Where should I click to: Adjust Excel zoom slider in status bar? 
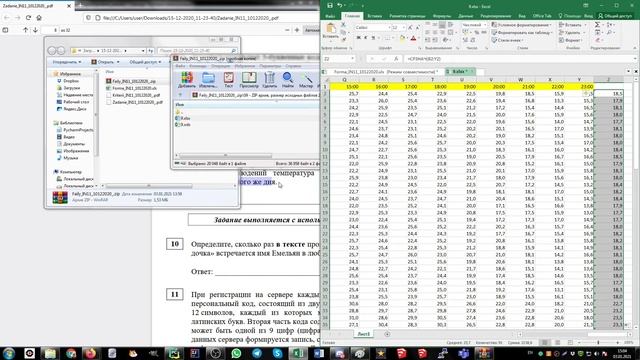pyautogui.click(x=598, y=342)
